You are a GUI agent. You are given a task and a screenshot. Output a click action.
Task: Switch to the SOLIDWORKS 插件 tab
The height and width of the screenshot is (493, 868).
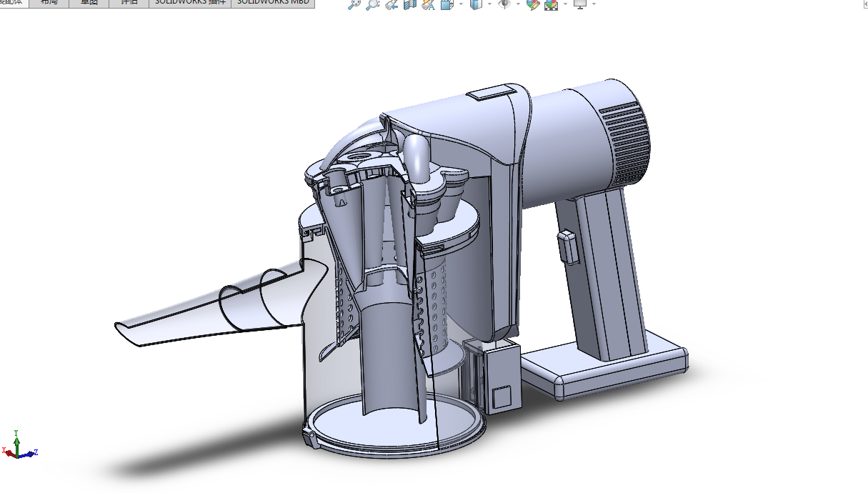(x=190, y=3)
